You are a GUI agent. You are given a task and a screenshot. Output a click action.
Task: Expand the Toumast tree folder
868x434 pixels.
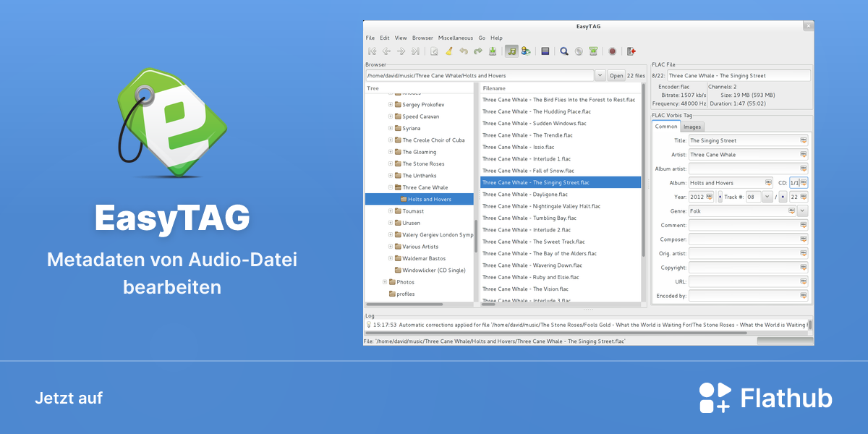coord(391,211)
